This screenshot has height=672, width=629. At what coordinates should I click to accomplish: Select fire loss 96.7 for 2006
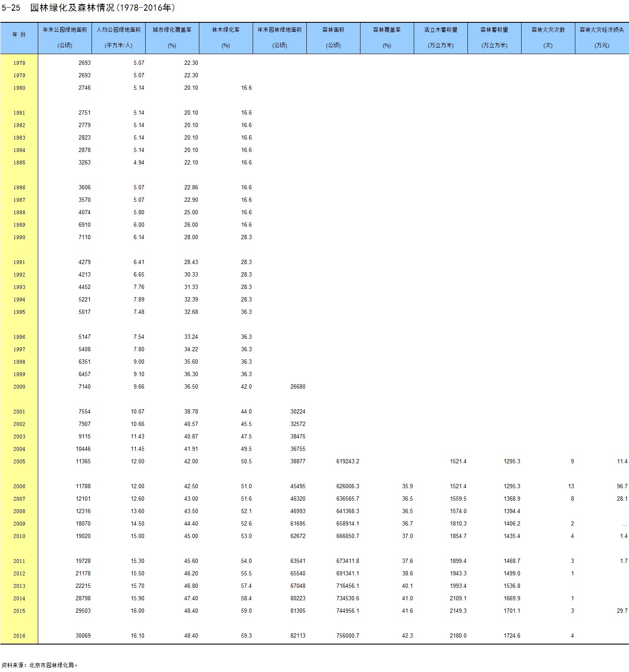(x=622, y=486)
